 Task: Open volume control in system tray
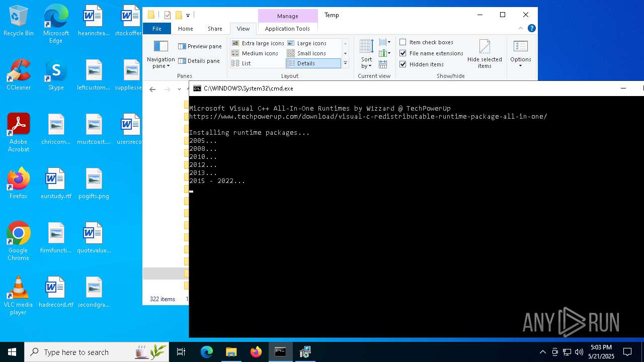point(579,352)
